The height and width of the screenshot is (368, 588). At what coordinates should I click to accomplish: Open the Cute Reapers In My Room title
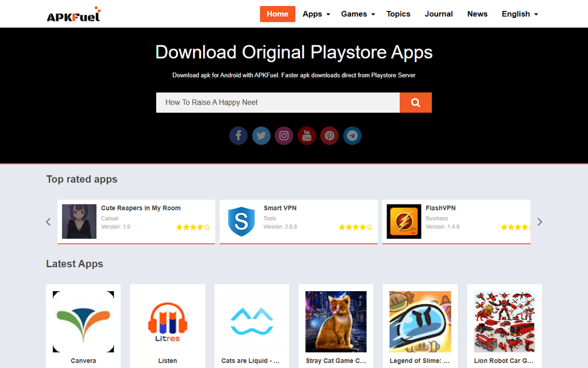click(x=141, y=208)
